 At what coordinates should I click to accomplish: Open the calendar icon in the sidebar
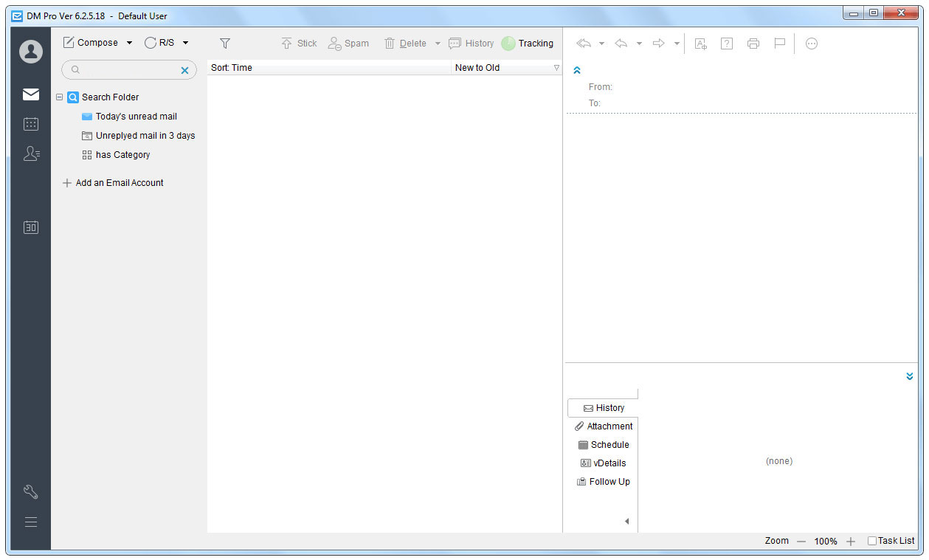click(x=31, y=124)
